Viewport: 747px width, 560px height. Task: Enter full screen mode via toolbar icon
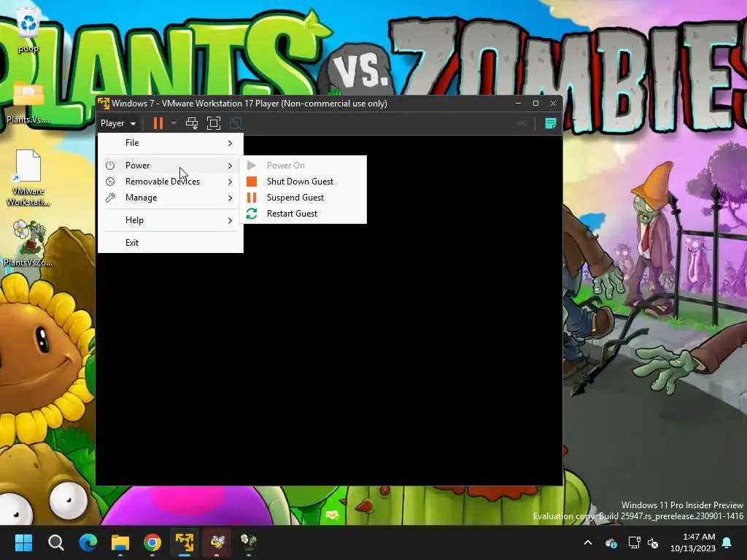(214, 123)
